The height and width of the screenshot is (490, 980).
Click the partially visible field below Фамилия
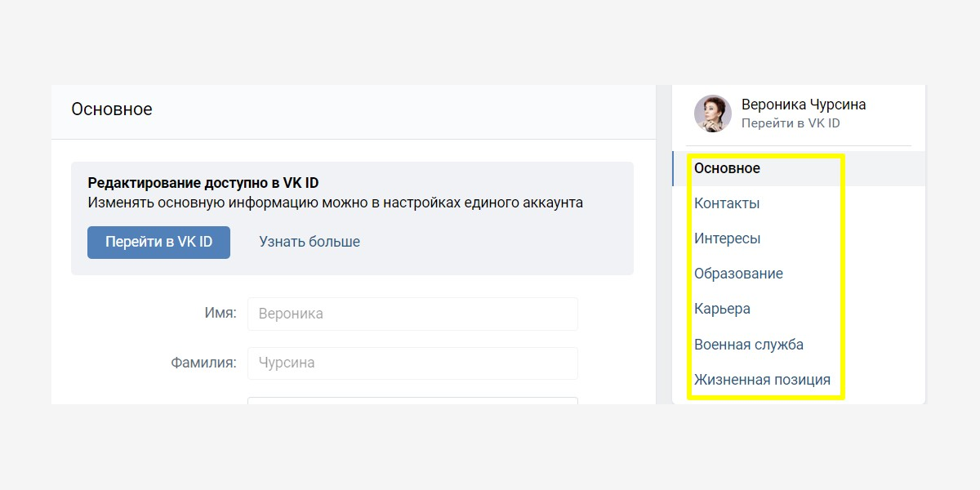(x=412, y=400)
